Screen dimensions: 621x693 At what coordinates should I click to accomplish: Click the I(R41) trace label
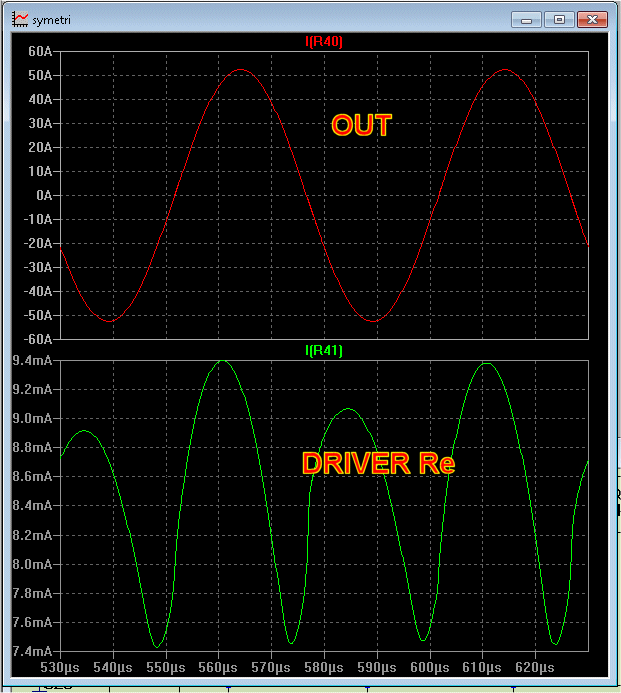(x=324, y=350)
